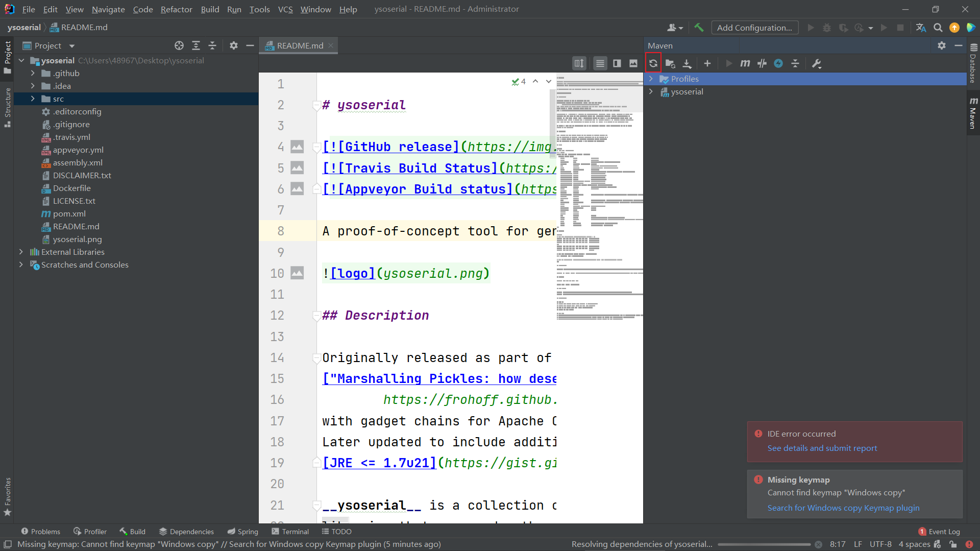Open the Terminal tool window tab
Screen dimensions: 980x551
click(290, 531)
